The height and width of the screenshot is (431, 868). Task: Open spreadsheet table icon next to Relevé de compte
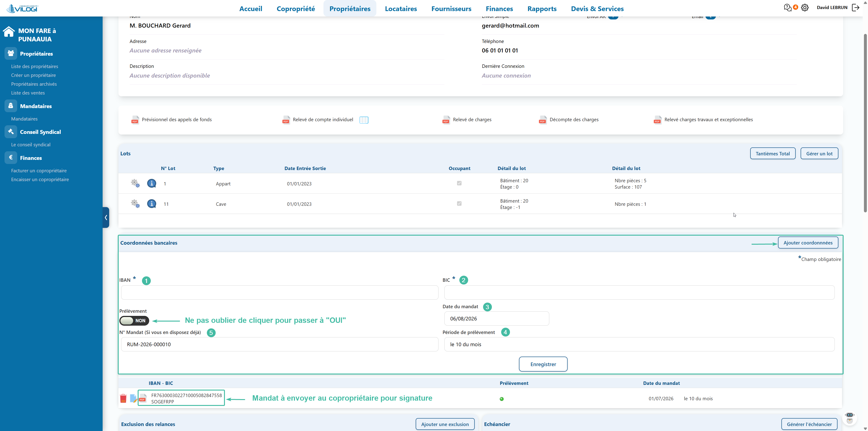[364, 120]
